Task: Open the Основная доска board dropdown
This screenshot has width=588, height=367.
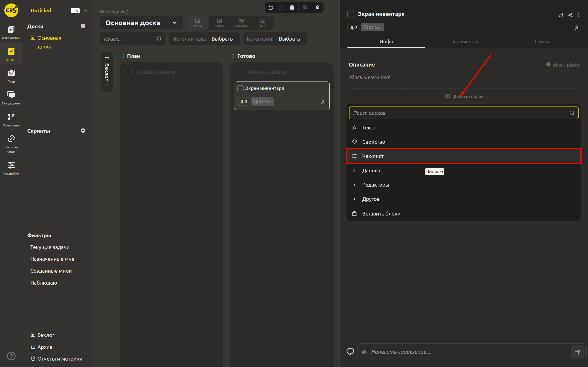Action: point(141,23)
